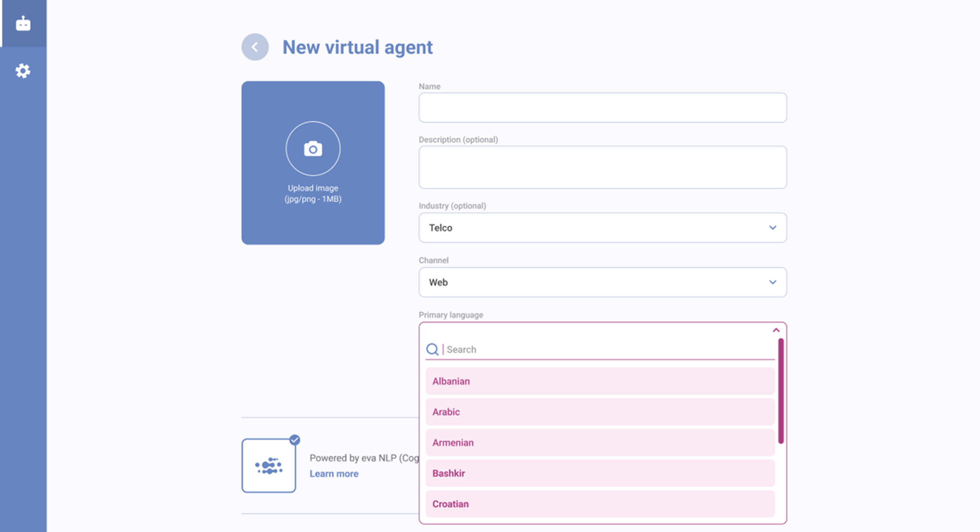The width and height of the screenshot is (980, 532).
Task: Focus the Name input field
Action: click(602, 108)
